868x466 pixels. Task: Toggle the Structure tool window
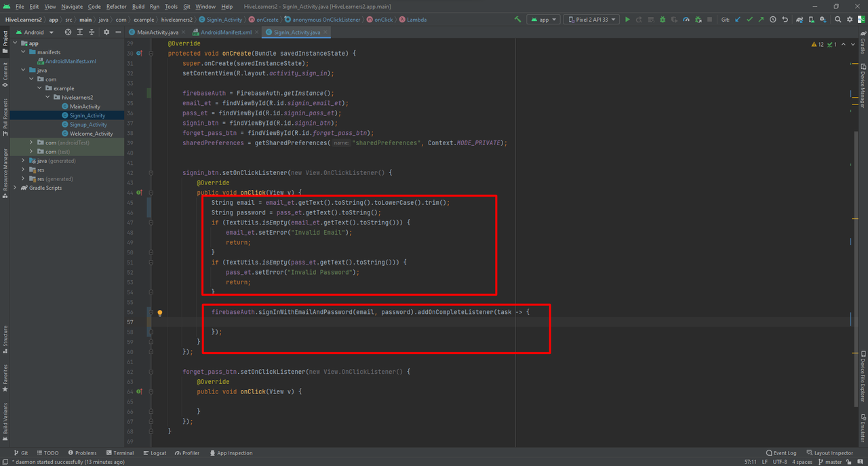coord(5,339)
